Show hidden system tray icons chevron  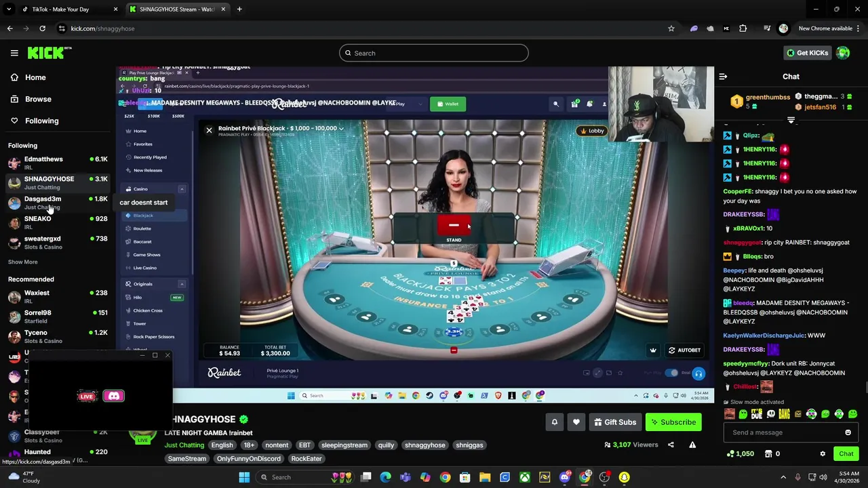click(783, 477)
